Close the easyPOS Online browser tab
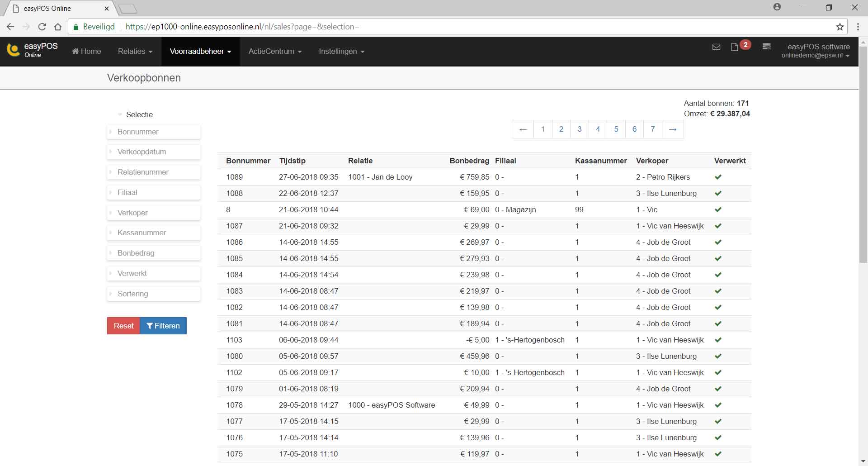This screenshot has height=466, width=868. [x=107, y=9]
